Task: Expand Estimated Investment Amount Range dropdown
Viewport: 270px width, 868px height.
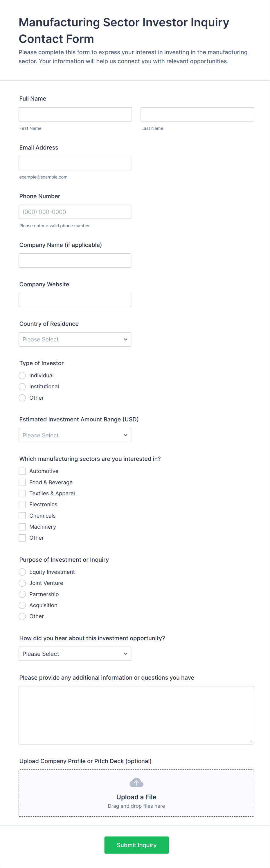Action: pos(75,435)
